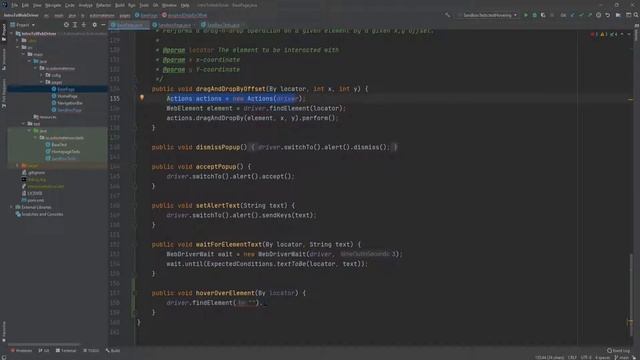Select HomepageTests class in project tree
Screen dimensions: 640x360
pos(62,151)
